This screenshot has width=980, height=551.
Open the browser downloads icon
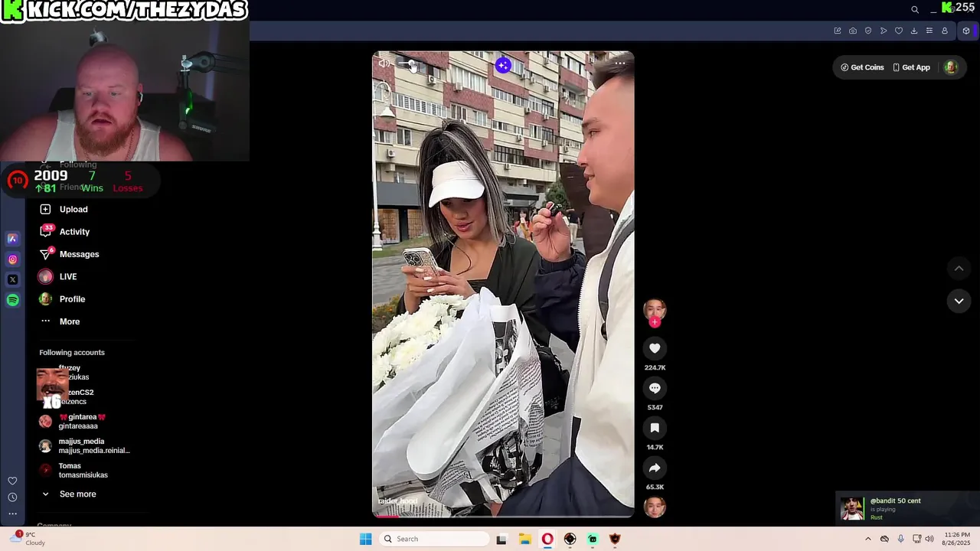click(x=914, y=31)
